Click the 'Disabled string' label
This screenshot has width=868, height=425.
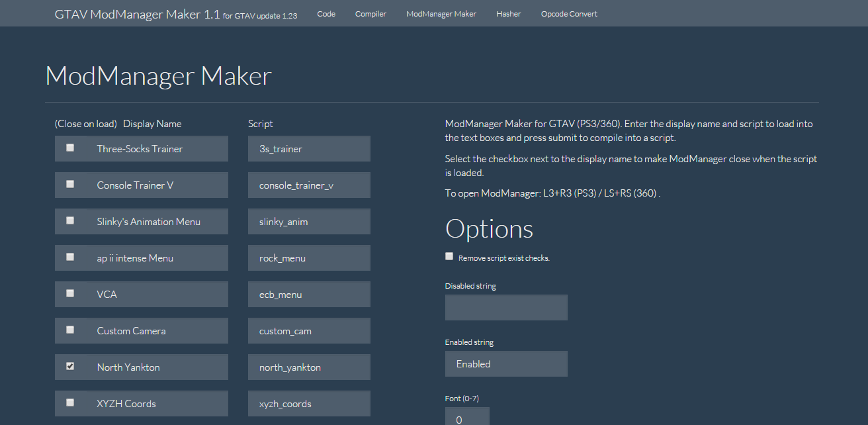pos(470,286)
